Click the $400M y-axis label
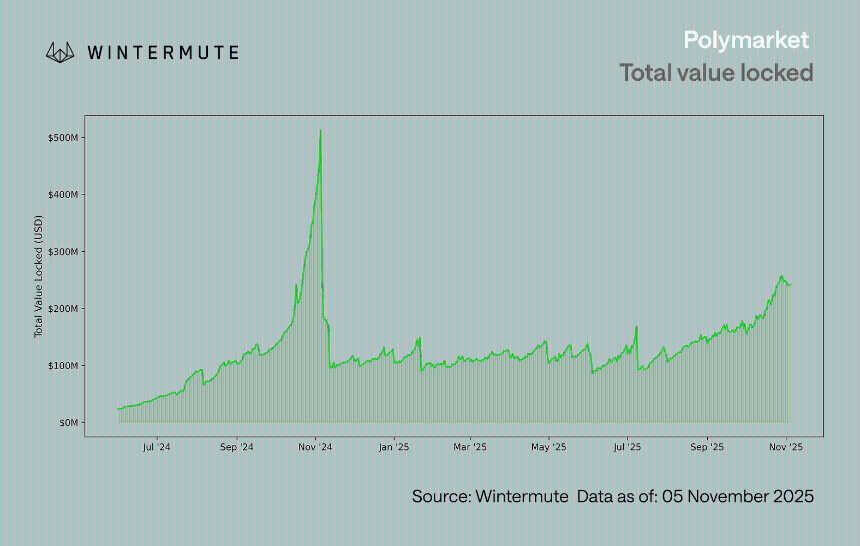 pyautogui.click(x=63, y=195)
